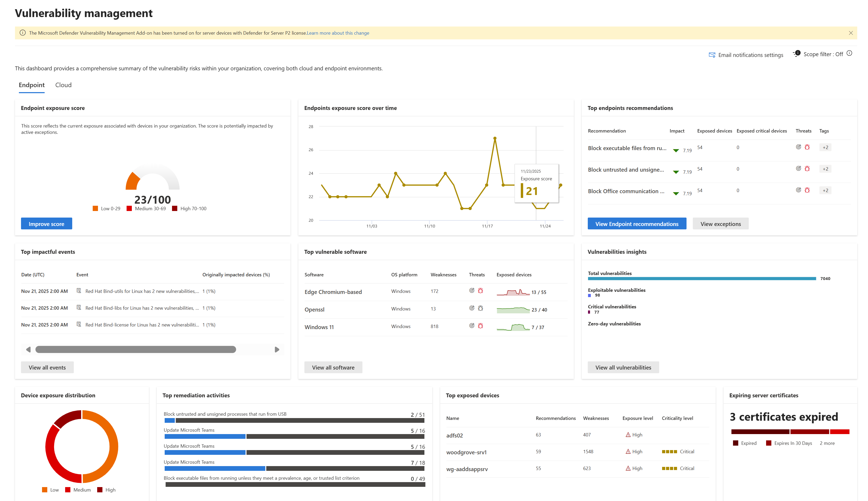
Task: Click the Improve score button
Action: (46, 224)
